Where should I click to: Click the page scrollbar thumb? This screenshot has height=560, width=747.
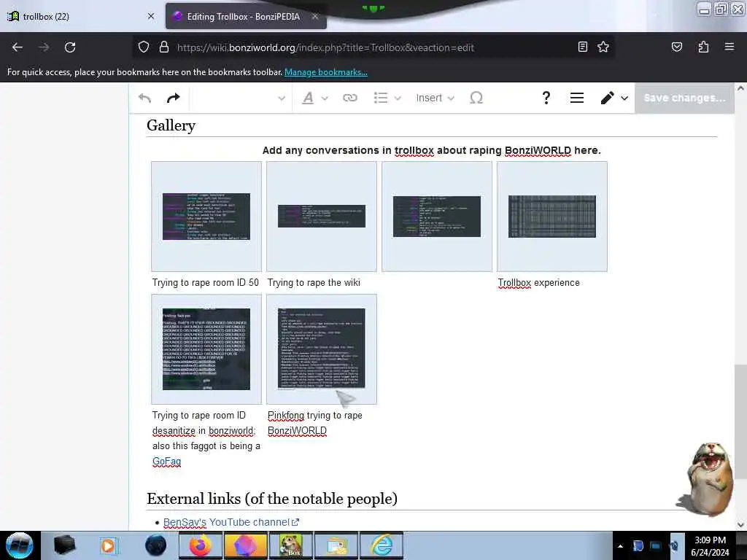740,421
